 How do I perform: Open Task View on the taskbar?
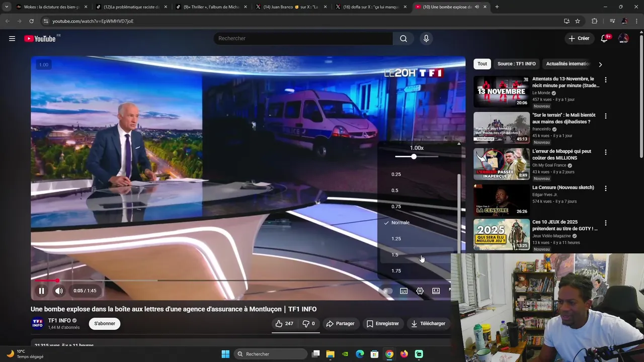point(315,354)
